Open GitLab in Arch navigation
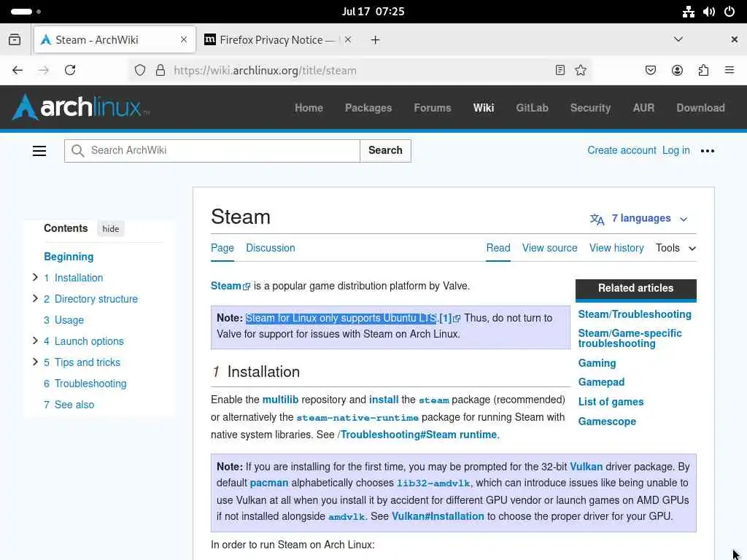Viewport: 747px width, 560px height. [532, 108]
